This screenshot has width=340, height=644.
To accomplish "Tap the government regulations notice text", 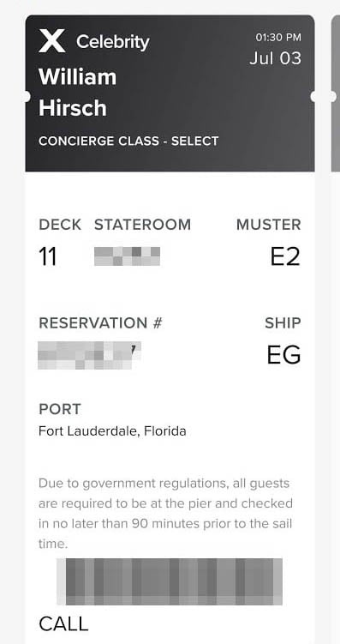I will (x=165, y=514).
